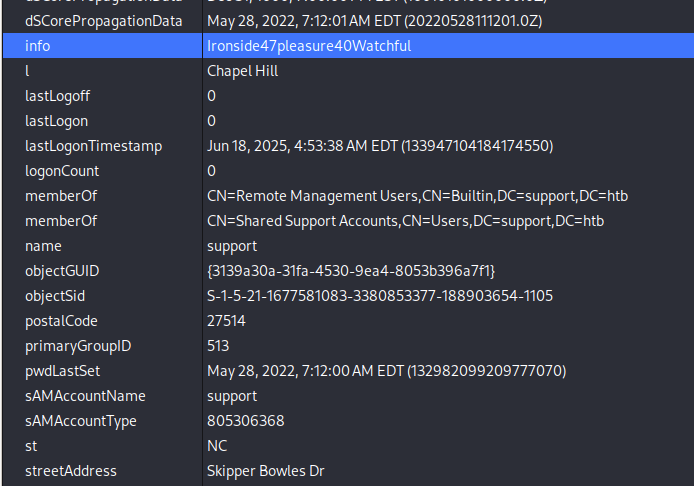Select the dSCorePropagationData attribute
This screenshot has width=694, height=486.
(x=104, y=21)
